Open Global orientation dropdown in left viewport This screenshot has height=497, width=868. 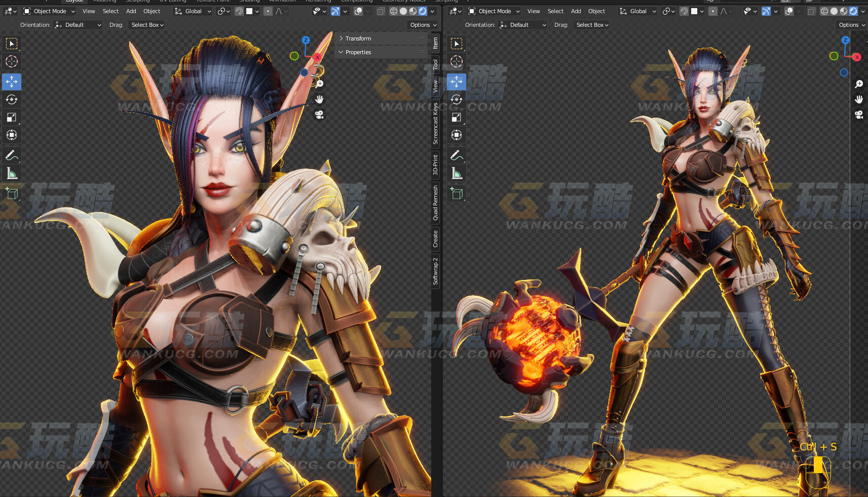(x=193, y=11)
